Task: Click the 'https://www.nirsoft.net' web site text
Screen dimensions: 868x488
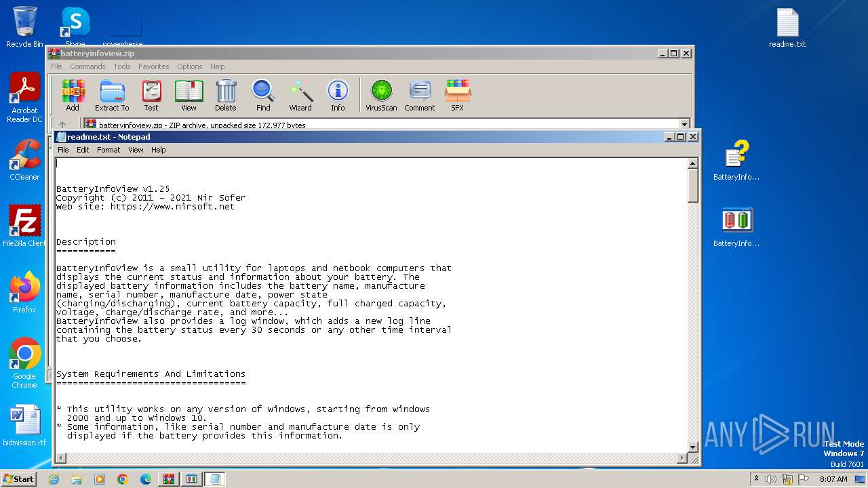Action: (172, 207)
